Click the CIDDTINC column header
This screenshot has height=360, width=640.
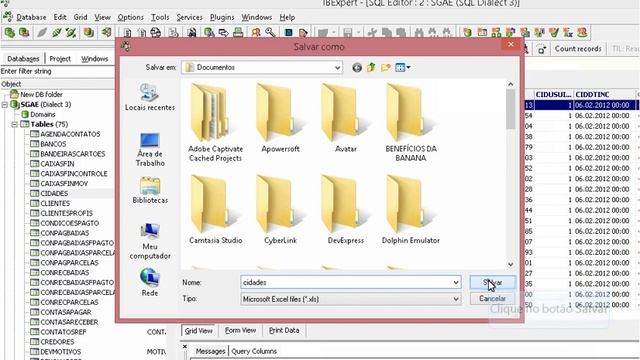(x=604, y=94)
